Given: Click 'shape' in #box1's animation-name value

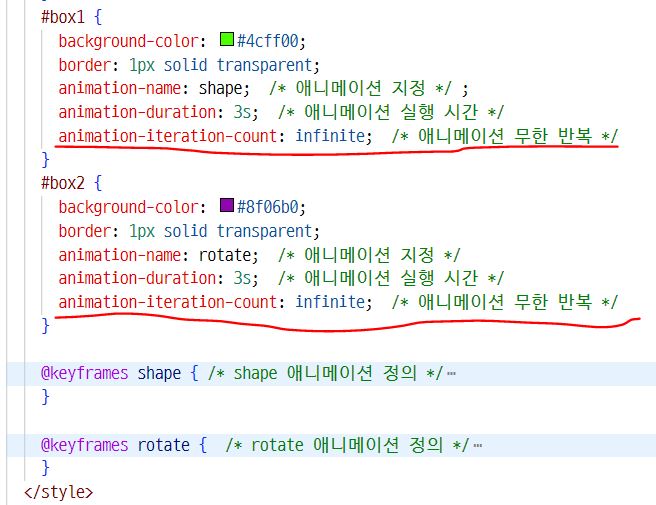Looking at the screenshot, I should (x=220, y=88).
